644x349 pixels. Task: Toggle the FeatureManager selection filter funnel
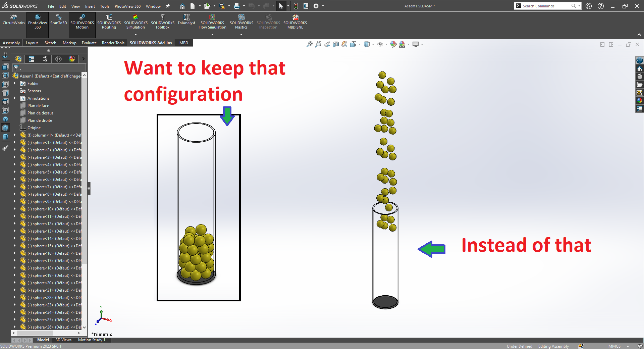17,68
